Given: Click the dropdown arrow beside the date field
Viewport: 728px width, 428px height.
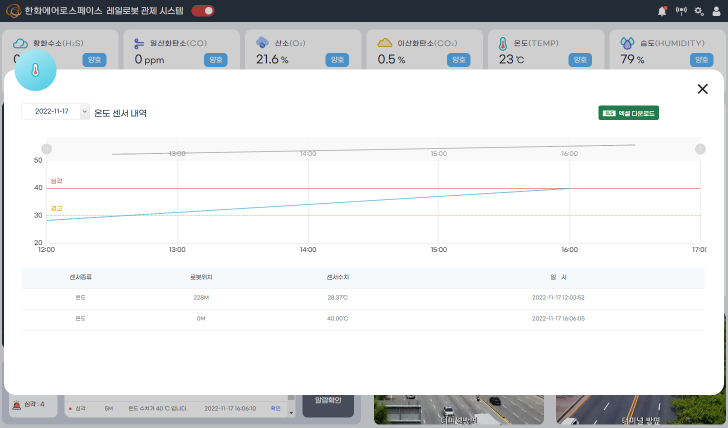Looking at the screenshot, I should click(84, 112).
